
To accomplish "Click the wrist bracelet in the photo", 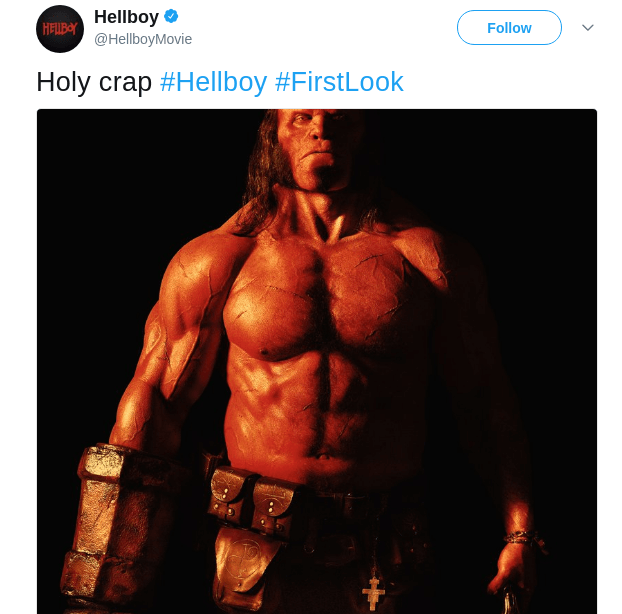I will pos(522,538).
